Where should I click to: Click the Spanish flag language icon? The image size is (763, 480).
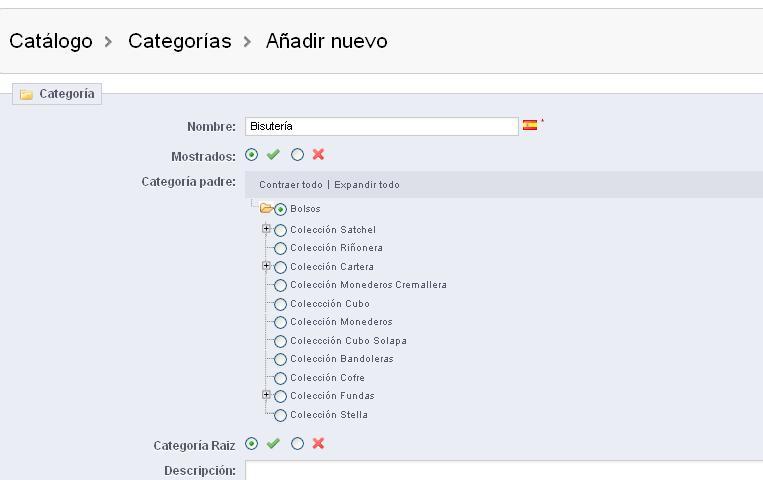click(x=529, y=126)
